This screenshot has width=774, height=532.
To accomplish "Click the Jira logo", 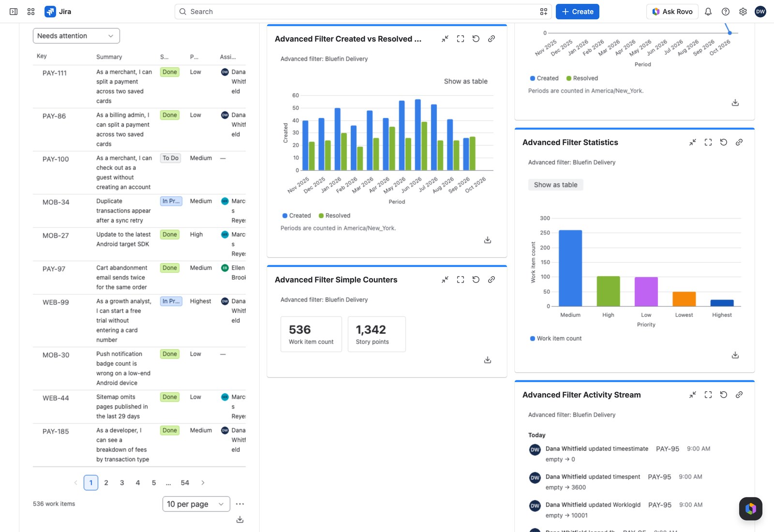I will coord(58,12).
